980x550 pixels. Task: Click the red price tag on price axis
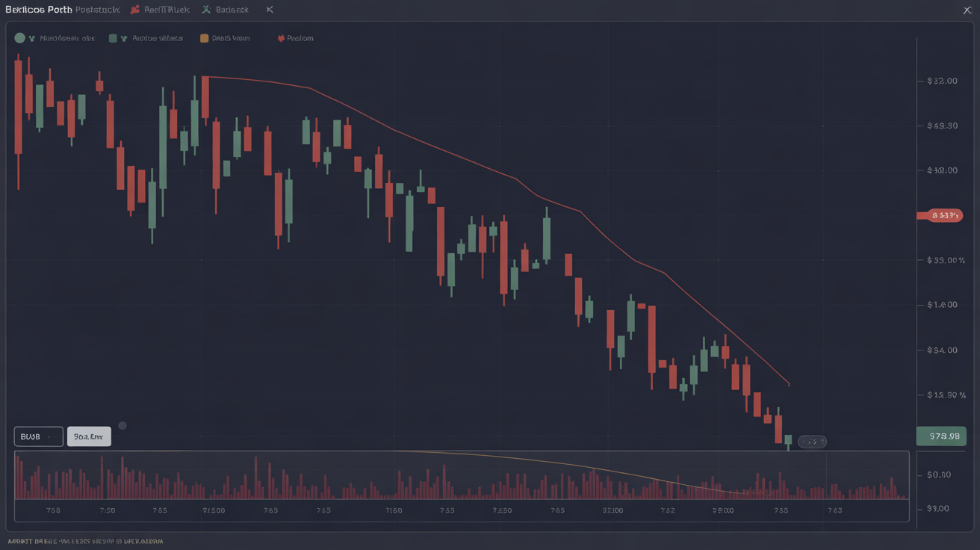click(x=940, y=215)
